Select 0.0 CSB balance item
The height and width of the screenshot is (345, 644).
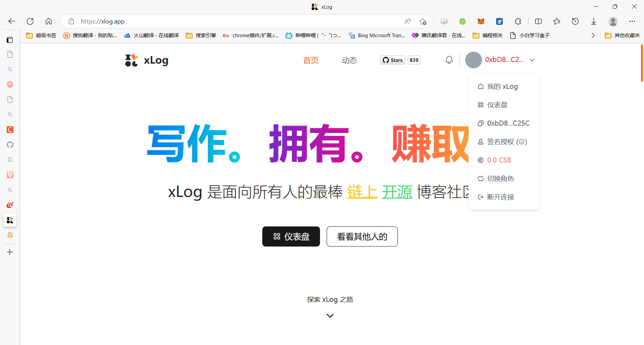coord(504,160)
